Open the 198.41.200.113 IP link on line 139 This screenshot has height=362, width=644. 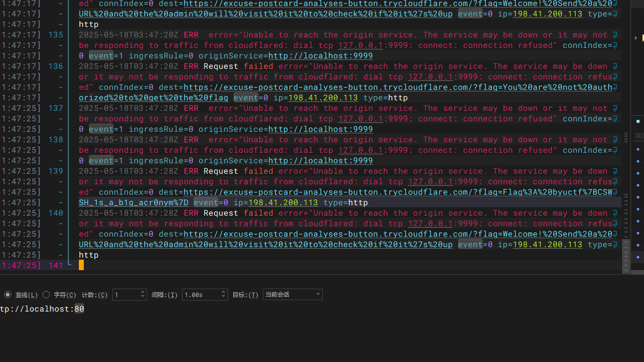(283, 202)
